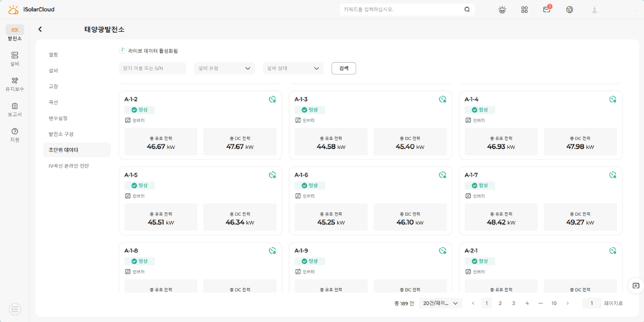Expand the 설비 유형 dropdown
Image resolution: width=644 pixels, height=322 pixels.
pyautogui.click(x=225, y=69)
